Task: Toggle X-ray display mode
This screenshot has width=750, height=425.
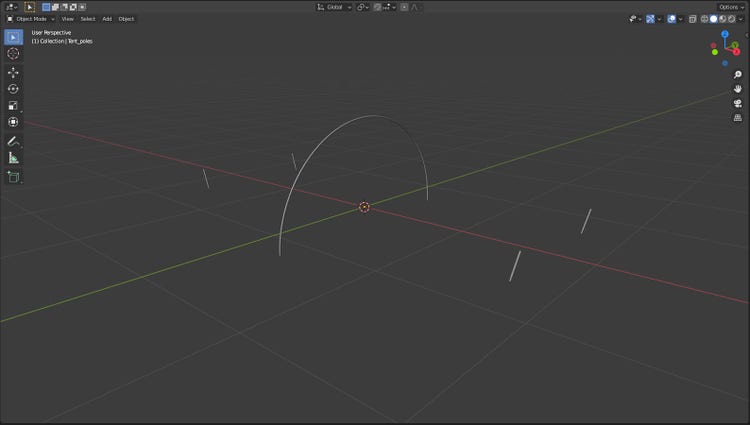Action: click(x=692, y=19)
